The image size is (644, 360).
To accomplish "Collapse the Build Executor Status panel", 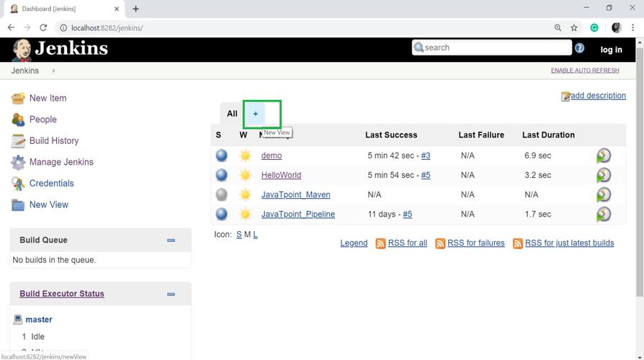I will 171,294.
